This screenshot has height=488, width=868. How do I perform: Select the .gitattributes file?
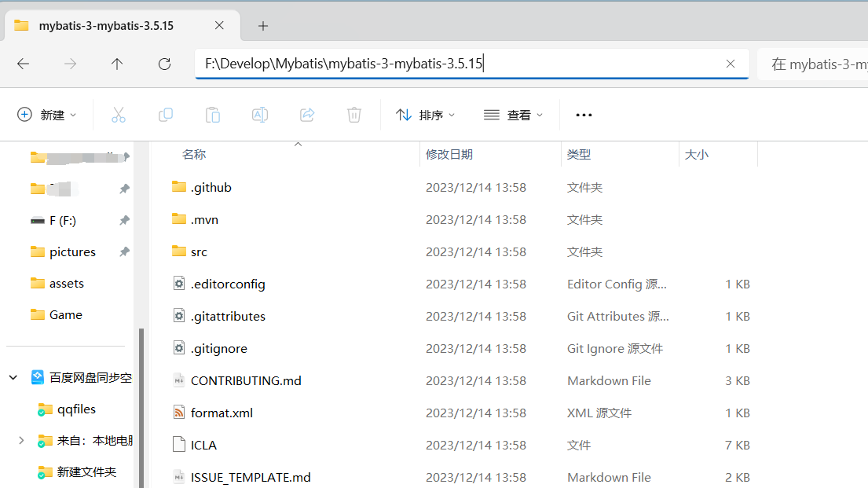pyautogui.click(x=228, y=316)
